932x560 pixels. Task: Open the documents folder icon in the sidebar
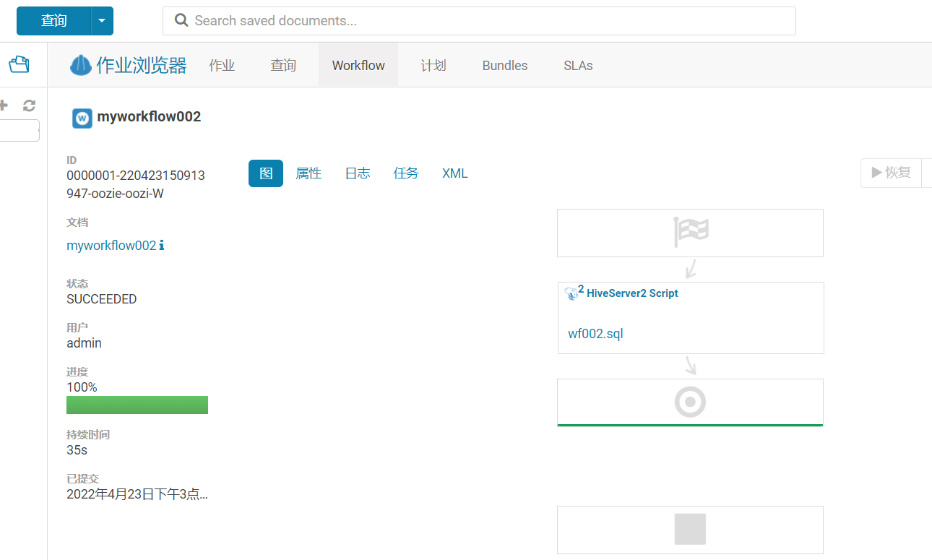[x=19, y=65]
